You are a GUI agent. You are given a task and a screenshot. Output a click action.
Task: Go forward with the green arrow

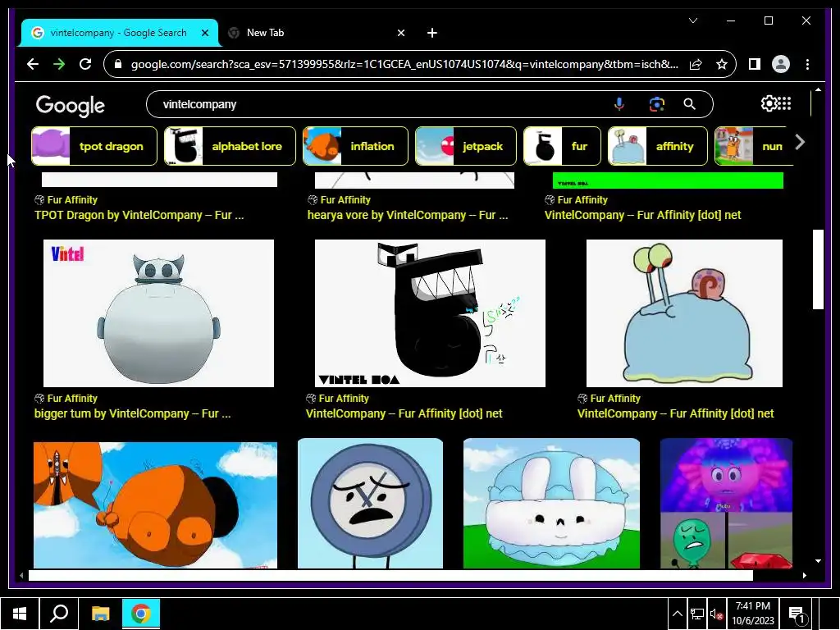pos(59,64)
